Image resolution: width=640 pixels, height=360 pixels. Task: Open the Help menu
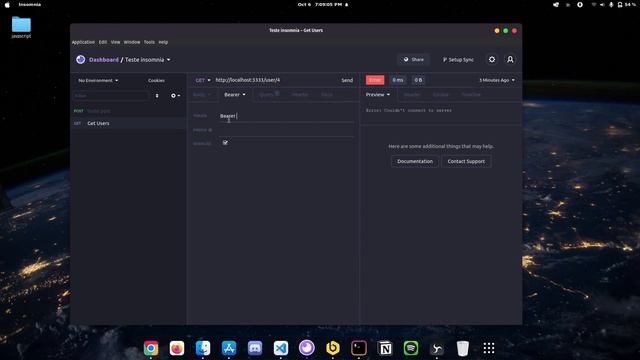coord(163,42)
